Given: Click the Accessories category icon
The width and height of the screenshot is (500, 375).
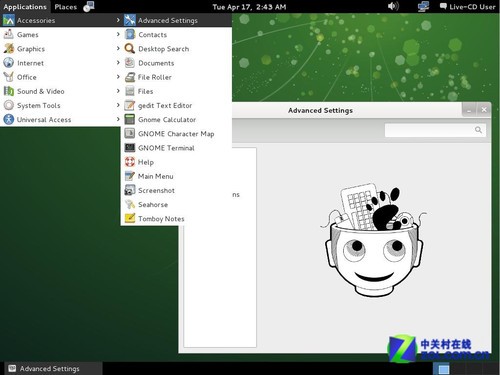Looking at the screenshot, I should pyautogui.click(x=9, y=20).
